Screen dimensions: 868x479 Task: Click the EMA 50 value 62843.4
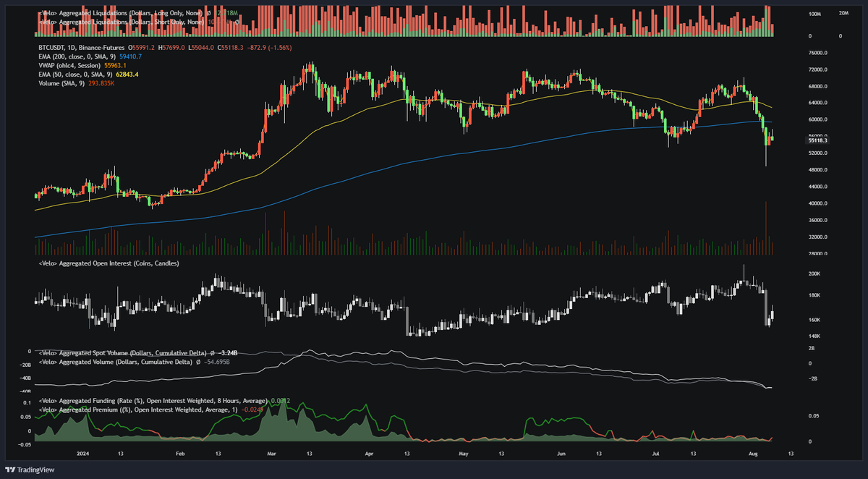[127, 75]
